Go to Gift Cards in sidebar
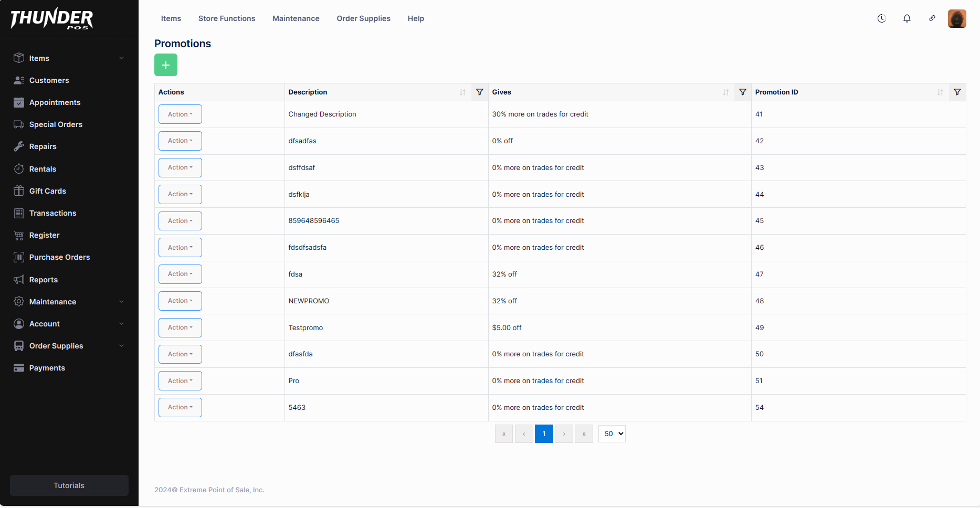 coord(47,191)
